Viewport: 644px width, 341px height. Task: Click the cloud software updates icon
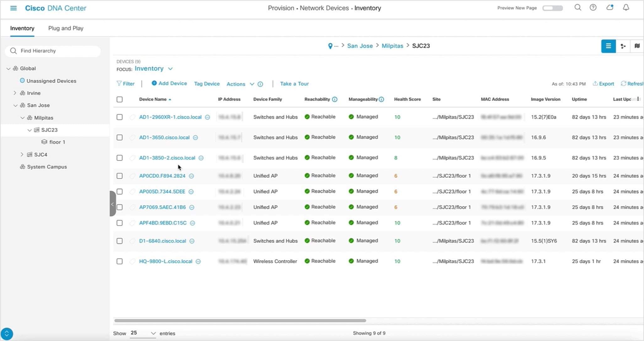pyautogui.click(x=610, y=8)
